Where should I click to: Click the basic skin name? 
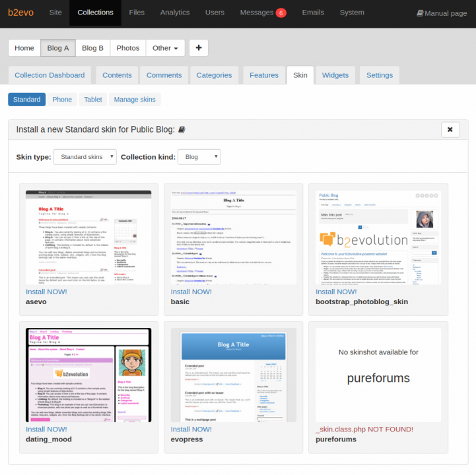click(180, 301)
